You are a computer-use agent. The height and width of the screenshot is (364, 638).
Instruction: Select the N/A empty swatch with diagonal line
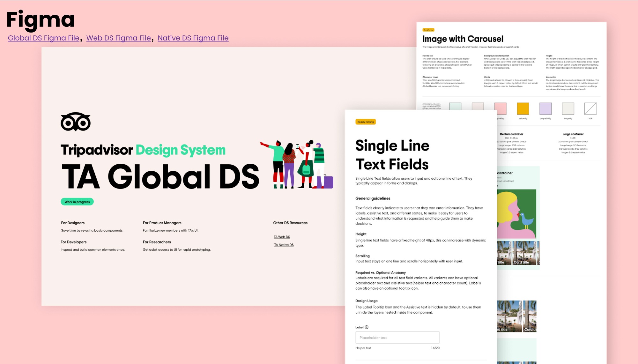[x=590, y=109]
